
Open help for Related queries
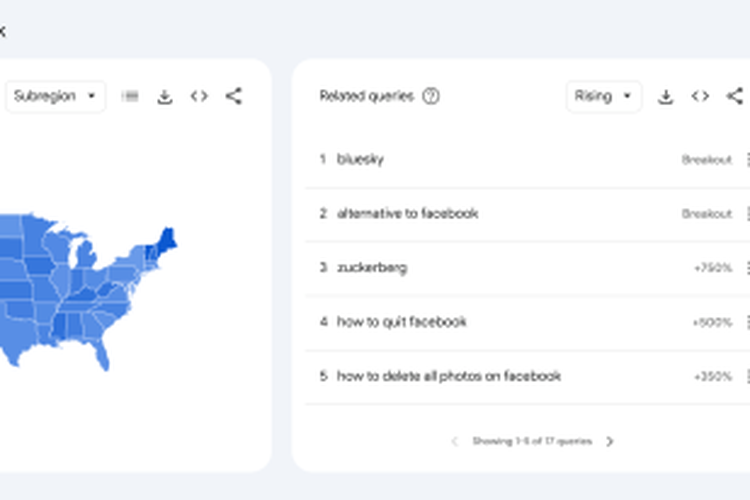[431, 97]
